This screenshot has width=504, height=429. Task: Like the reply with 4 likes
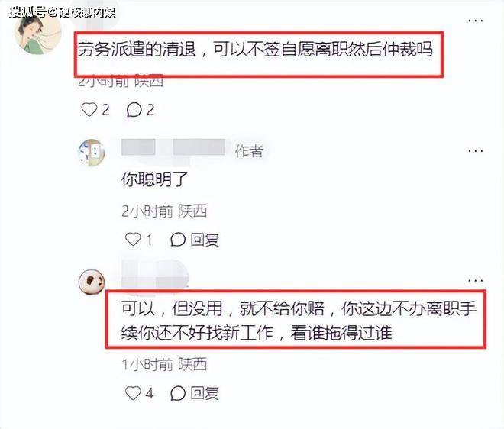[133, 393]
